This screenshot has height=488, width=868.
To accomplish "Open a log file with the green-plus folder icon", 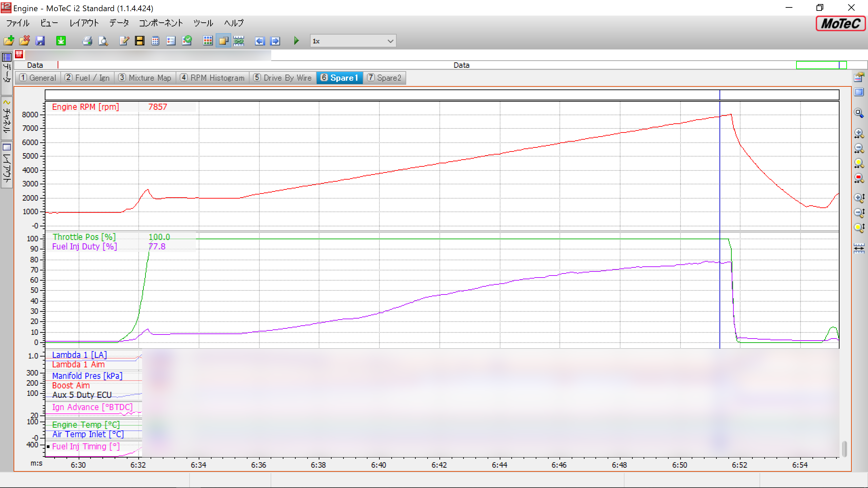I will pyautogui.click(x=9, y=41).
